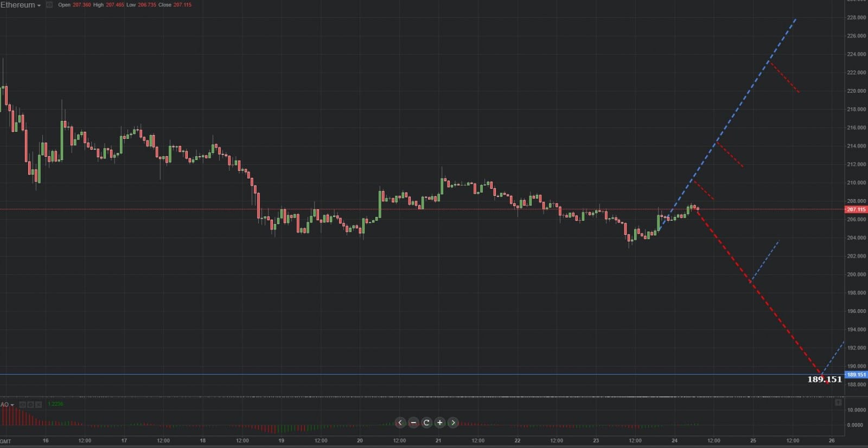Expand the AO indicator dropdown
Viewport: 868px width, 448px height.
pos(8,405)
